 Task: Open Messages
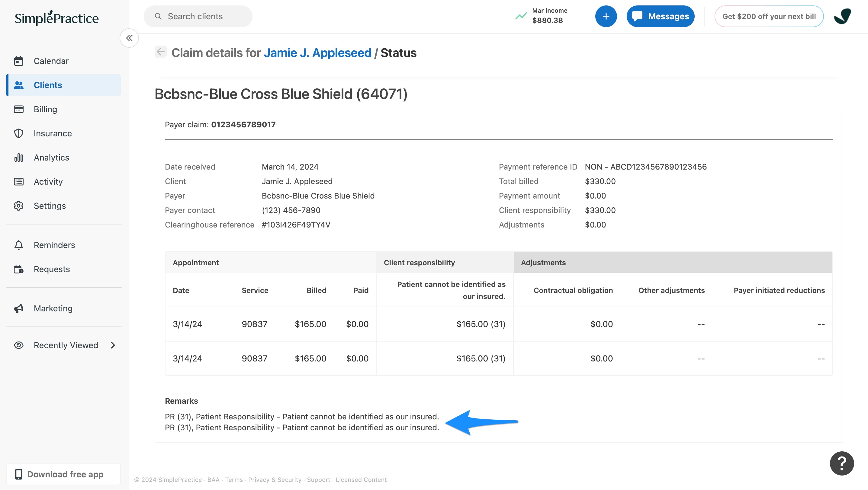click(661, 16)
